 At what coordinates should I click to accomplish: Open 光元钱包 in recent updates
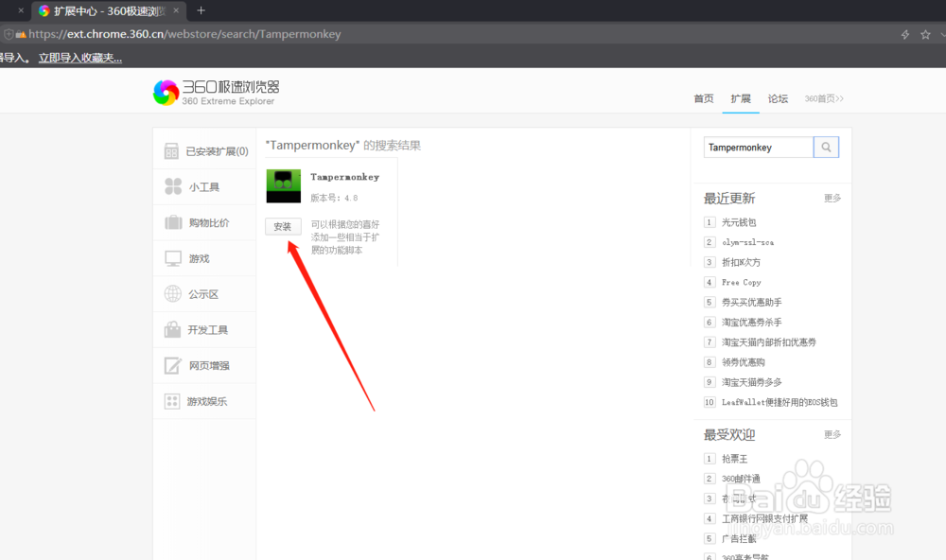click(739, 222)
